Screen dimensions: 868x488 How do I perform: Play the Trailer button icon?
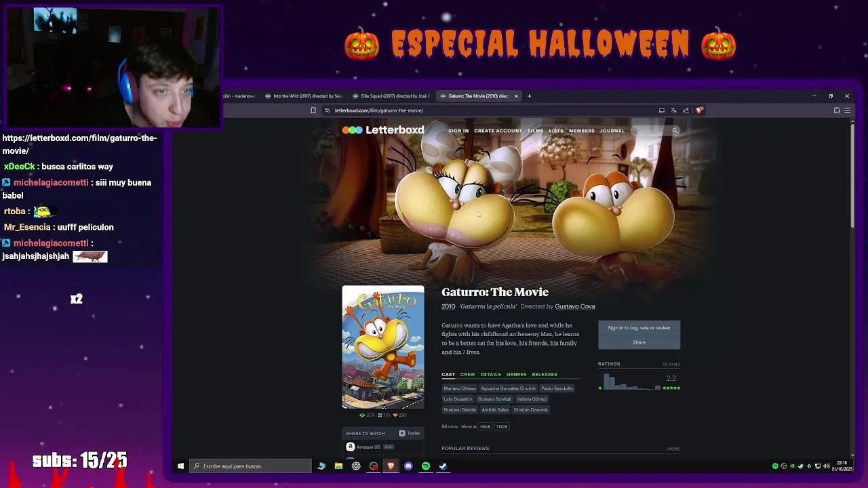[x=402, y=433]
